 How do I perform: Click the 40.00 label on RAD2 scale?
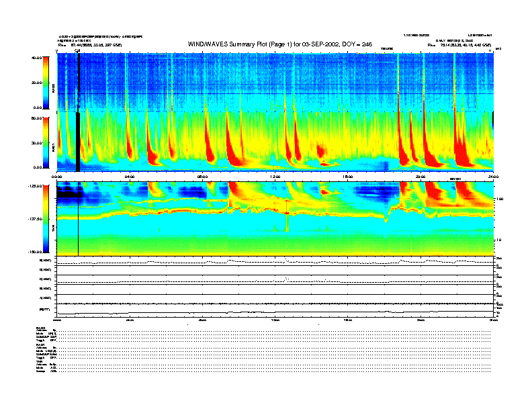(36, 58)
